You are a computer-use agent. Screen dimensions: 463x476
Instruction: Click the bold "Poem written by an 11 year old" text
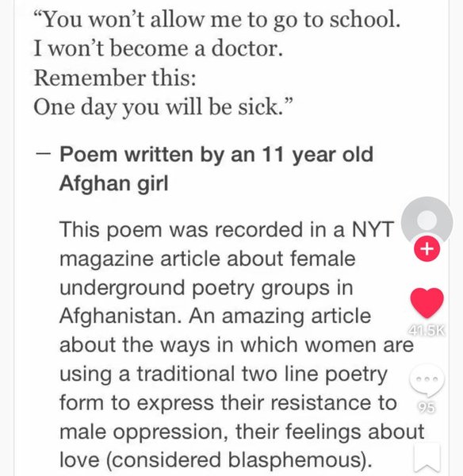coord(216,155)
